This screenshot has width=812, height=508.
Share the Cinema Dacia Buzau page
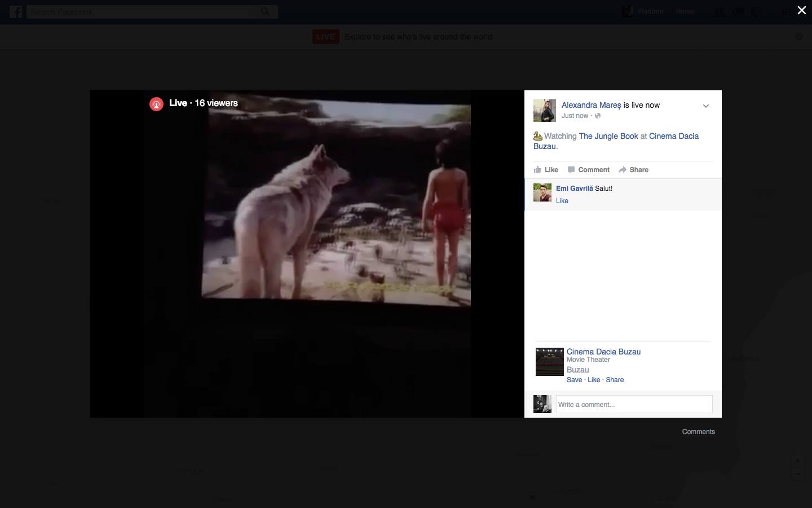[615, 380]
